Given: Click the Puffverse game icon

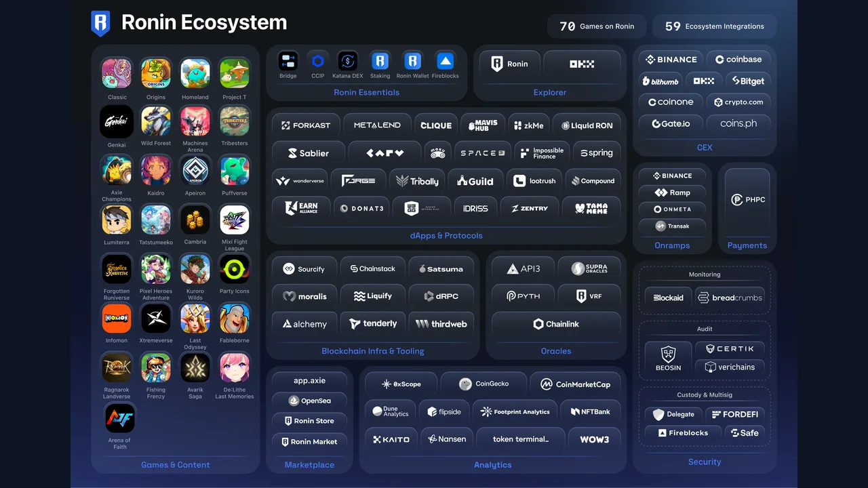Looking at the screenshot, I should 235,171.
